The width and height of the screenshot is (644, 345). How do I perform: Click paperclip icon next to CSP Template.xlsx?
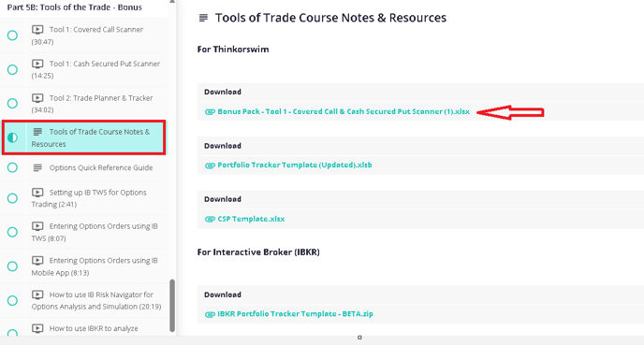click(210, 219)
